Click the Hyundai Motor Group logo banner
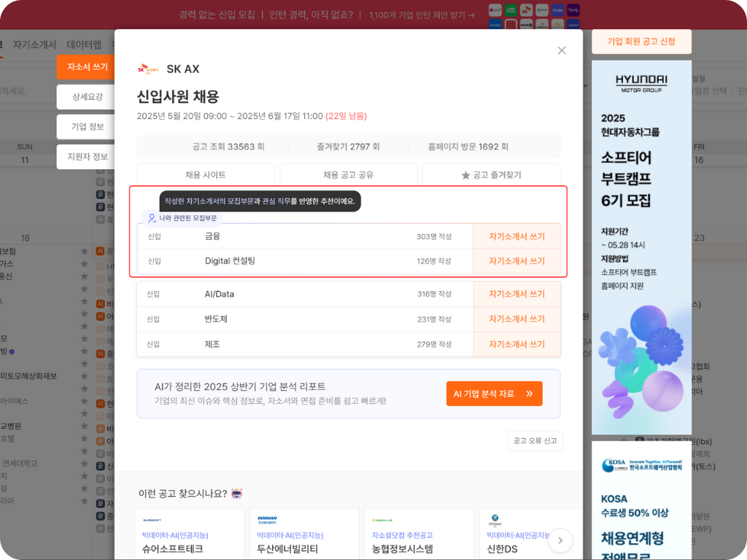 pos(641,82)
